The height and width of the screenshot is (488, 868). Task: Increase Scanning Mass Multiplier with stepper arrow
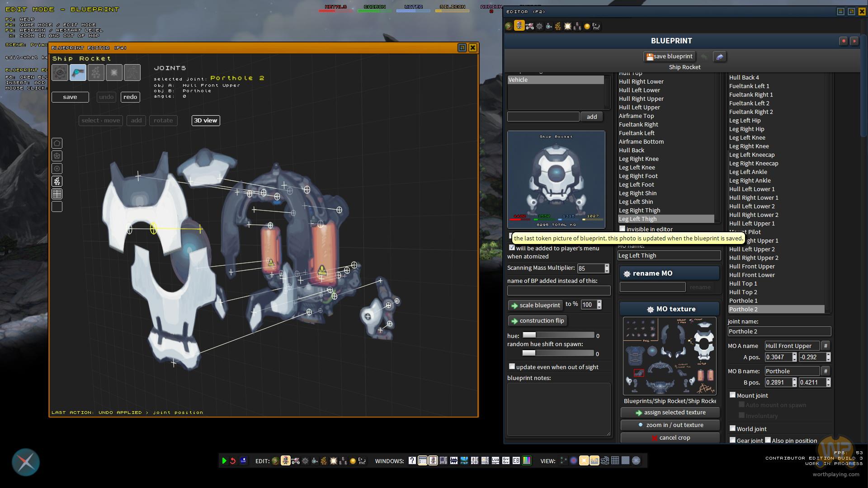pyautogui.click(x=607, y=266)
